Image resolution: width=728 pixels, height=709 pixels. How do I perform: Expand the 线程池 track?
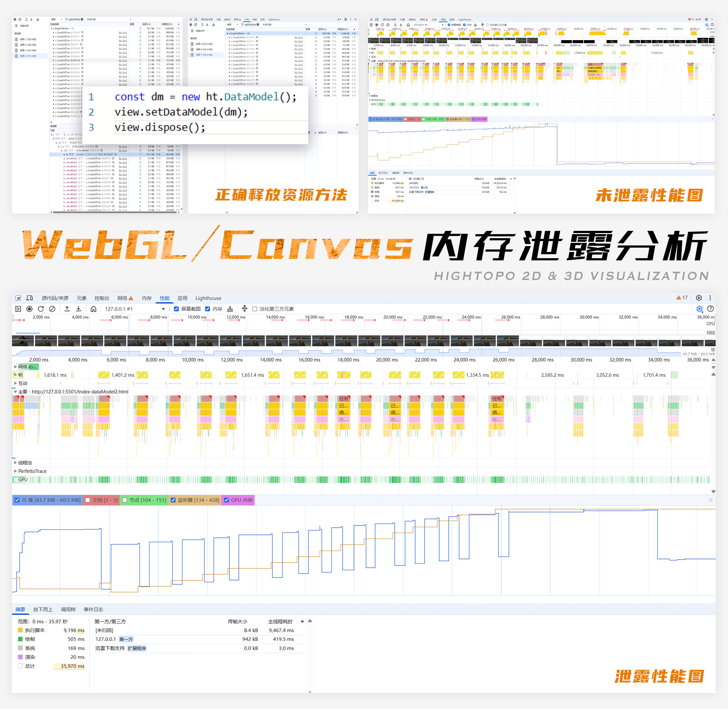pyautogui.click(x=15, y=462)
